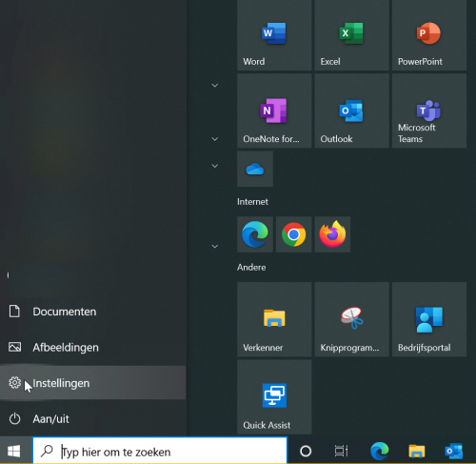Open the PowerPoint tile
Image resolution: width=476 pixels, height=464 pixels.
click(429, 35)
